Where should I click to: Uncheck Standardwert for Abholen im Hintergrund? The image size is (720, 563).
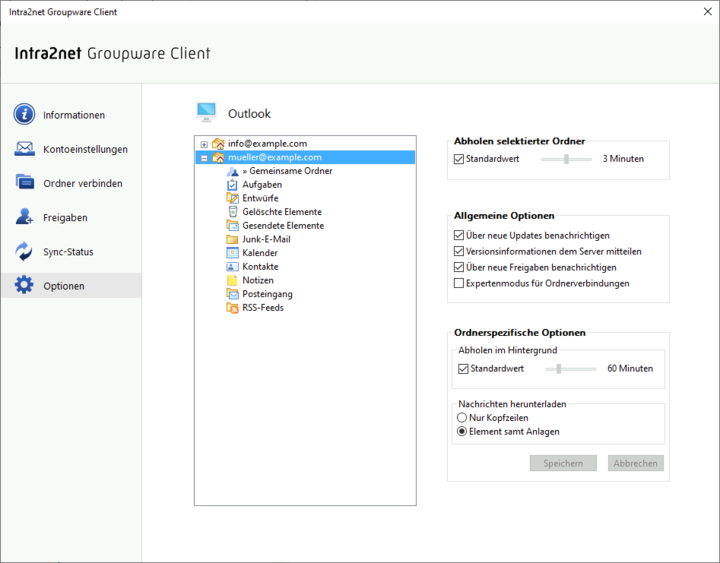click(463, 369)
